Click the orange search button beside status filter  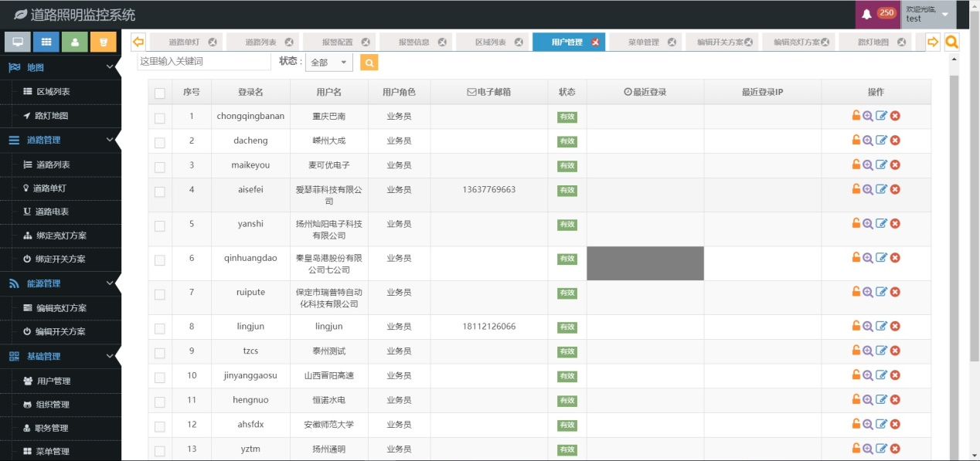pos(369,63)
